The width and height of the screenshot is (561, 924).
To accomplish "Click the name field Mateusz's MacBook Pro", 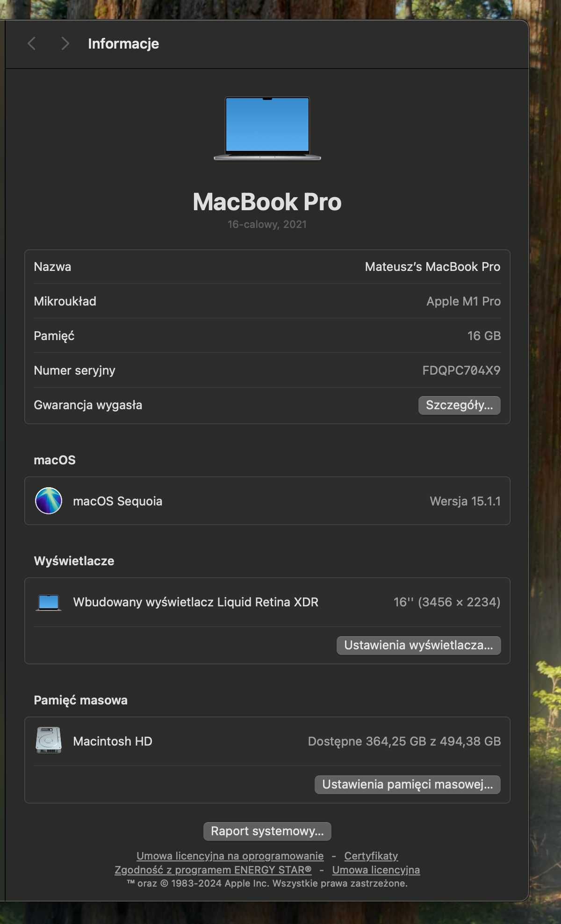I will point(432,267).
